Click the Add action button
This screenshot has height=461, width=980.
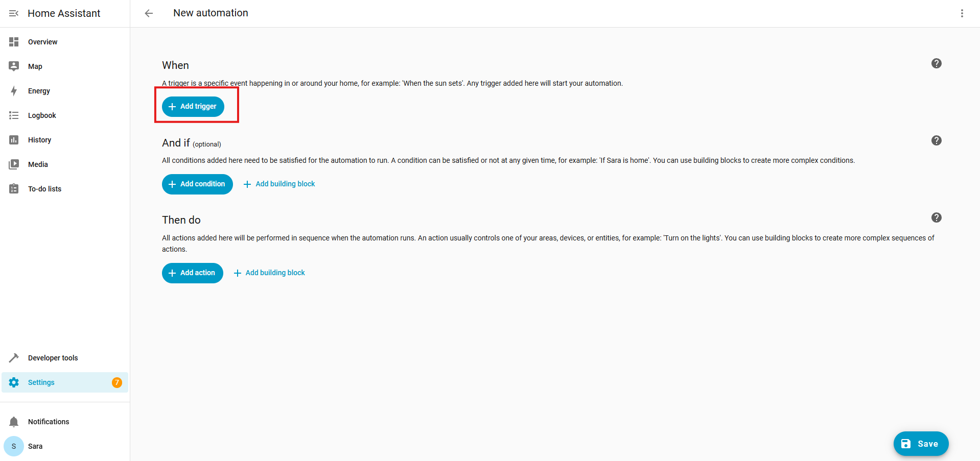click(x=193, y=273)
